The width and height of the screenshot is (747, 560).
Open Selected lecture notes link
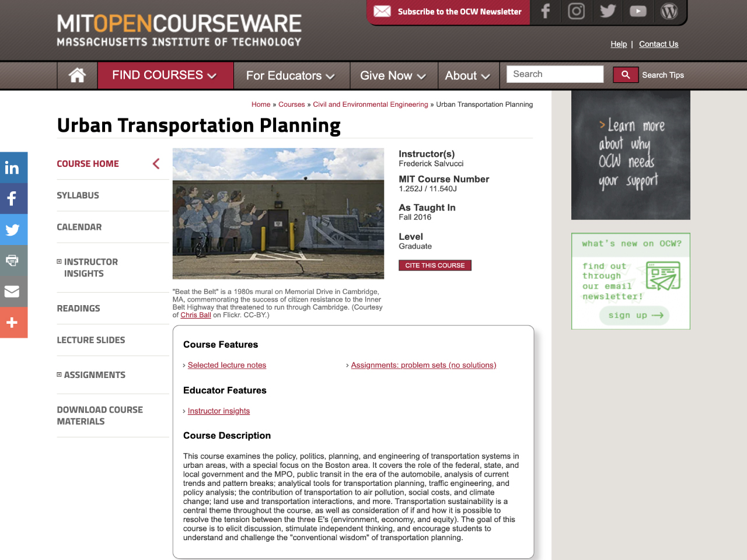[227, 365]
